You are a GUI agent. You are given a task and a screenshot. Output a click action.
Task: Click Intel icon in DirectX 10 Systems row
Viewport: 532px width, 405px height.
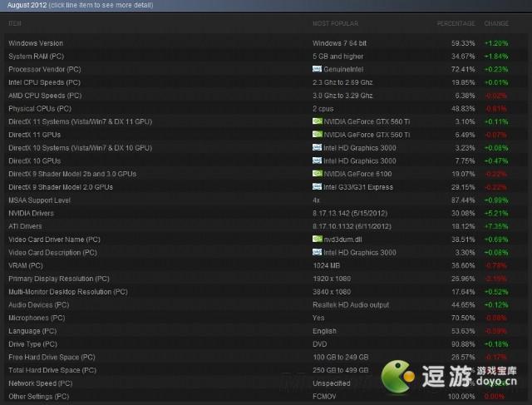click(x=317, y=147)
